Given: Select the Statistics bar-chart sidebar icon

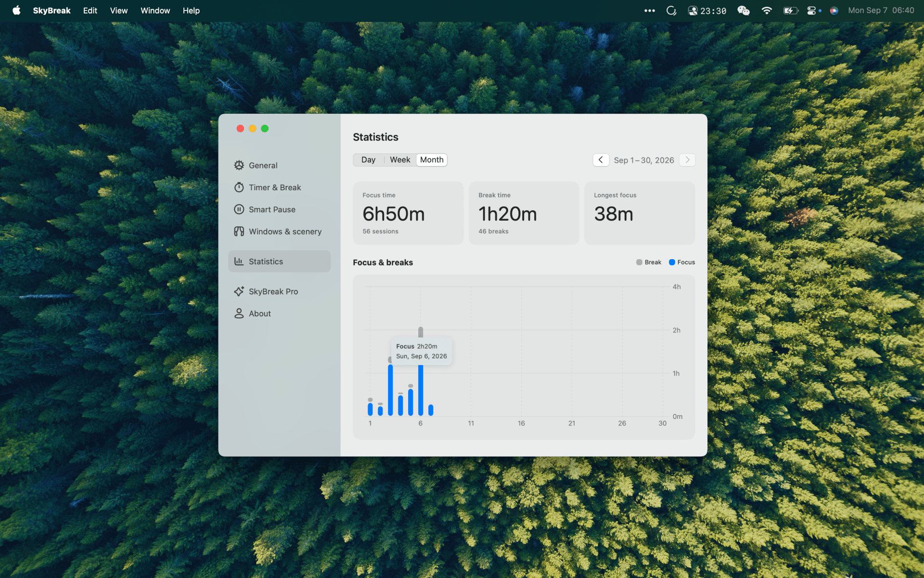Looking at the screenshot, I should tap(239, 262).
